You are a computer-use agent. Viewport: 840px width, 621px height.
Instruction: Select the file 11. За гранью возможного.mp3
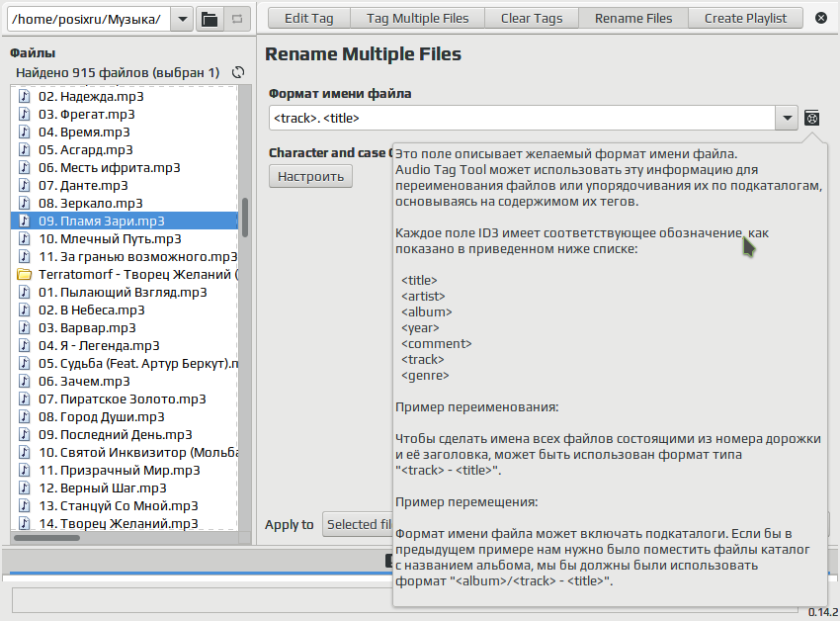[125, 256]
